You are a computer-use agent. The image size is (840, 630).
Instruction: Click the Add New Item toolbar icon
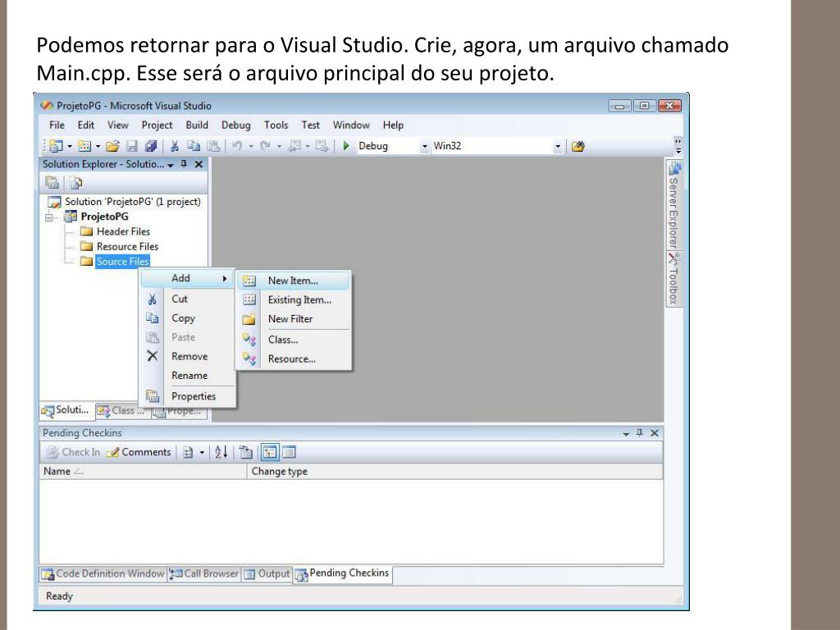[84, 146]
